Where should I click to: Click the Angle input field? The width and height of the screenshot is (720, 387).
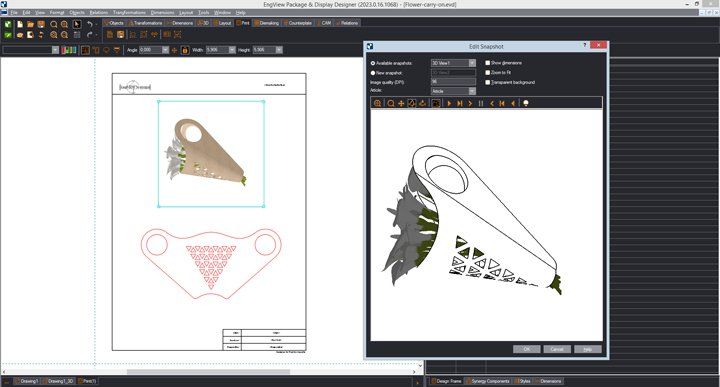150,50
